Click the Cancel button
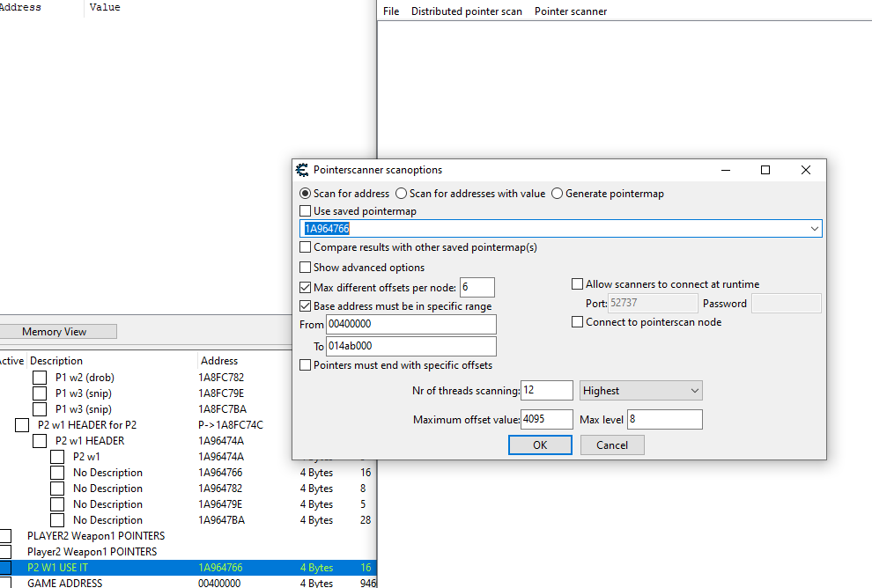This screenshot has height=588, width=872. coord(612,445)
